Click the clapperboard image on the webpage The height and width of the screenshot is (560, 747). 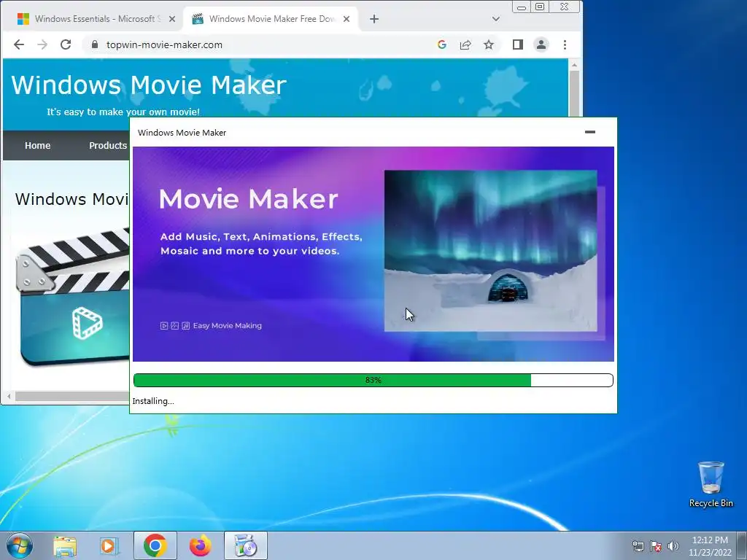72,296
